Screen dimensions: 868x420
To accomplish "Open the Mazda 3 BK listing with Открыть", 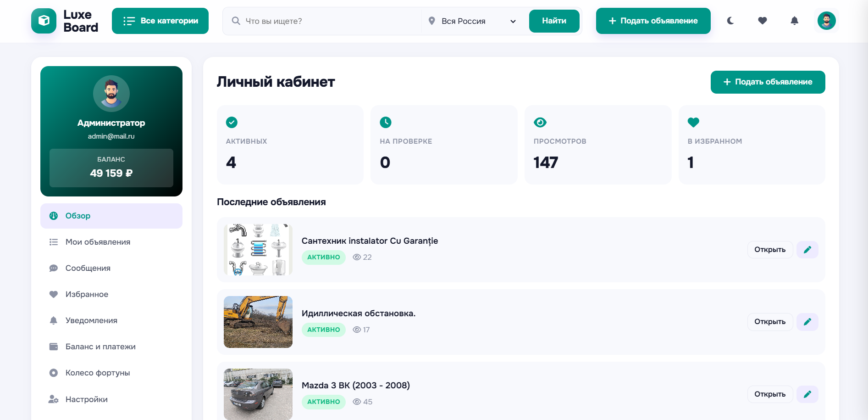I will pyautogui.click(x=770, y=394).
